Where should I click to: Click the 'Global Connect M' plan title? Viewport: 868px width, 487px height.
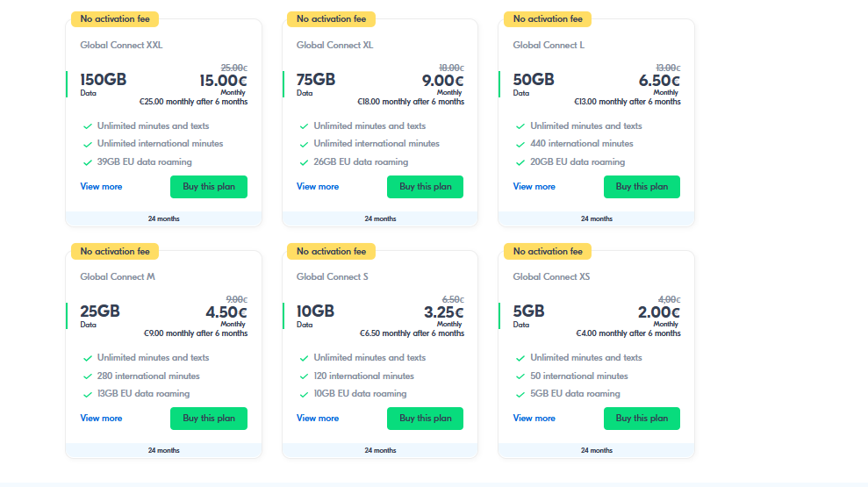118,276
